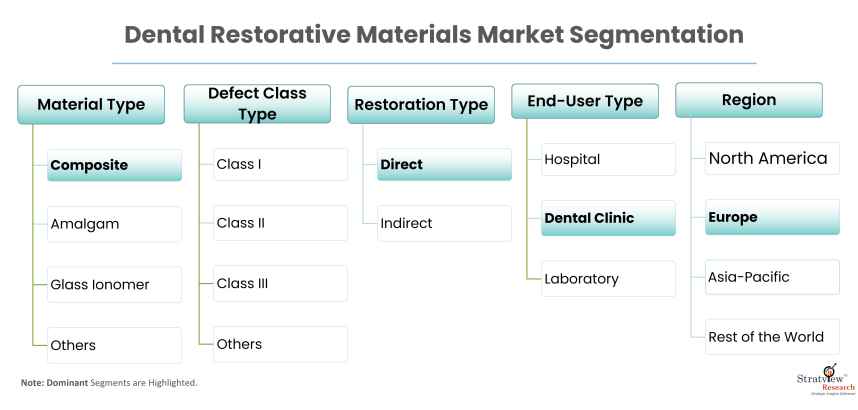Select the Region header box
Viewport: 858px width, 410px height.
[748, 100]
